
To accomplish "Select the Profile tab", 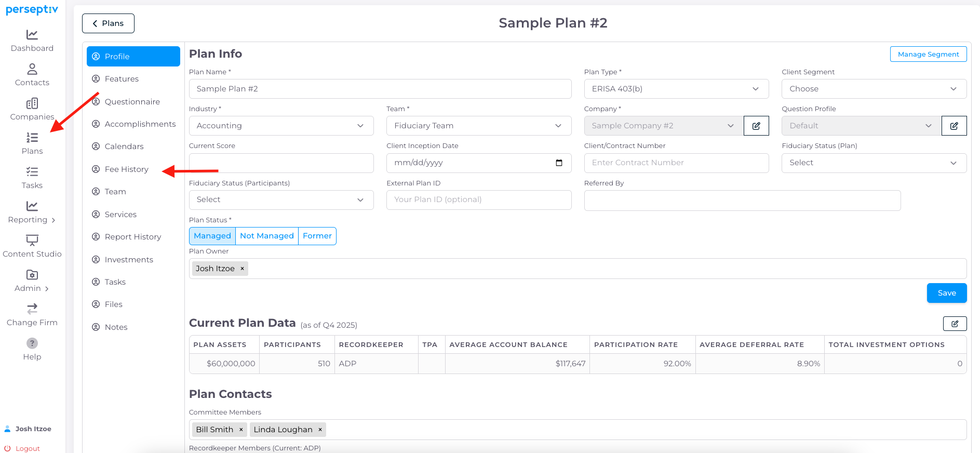I will (133, 56).
